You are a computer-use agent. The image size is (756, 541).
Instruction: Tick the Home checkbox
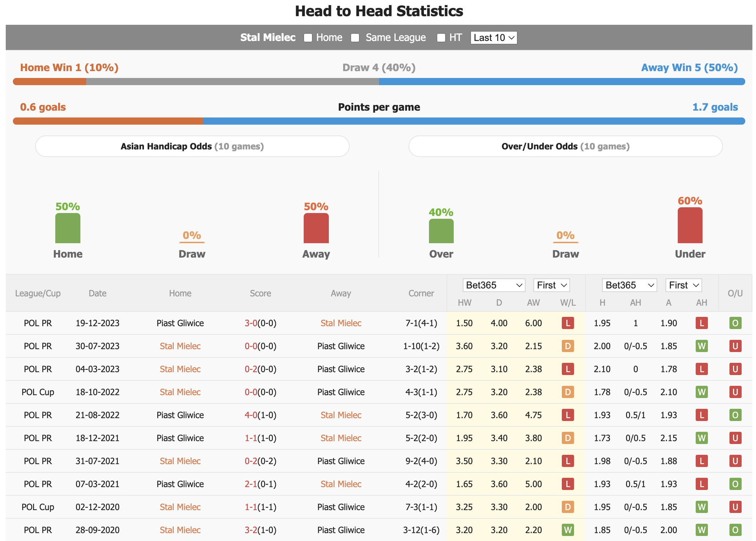(x=308, y=38)
